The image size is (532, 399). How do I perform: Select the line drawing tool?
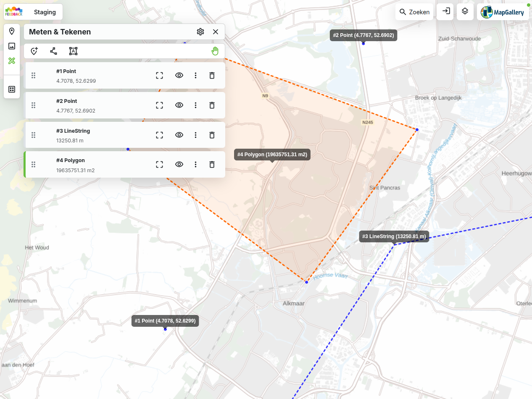pos(54,51)
